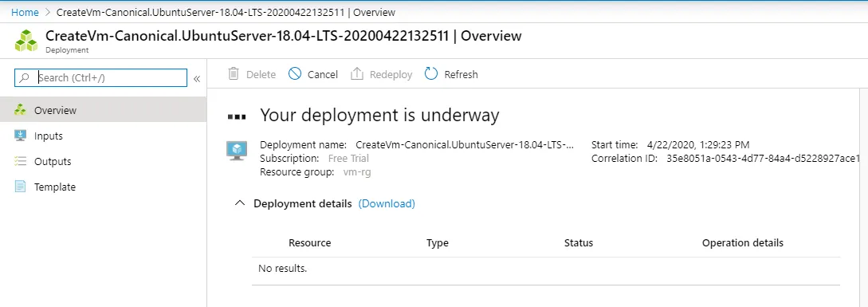Click the Delete button label

(261, 74)
